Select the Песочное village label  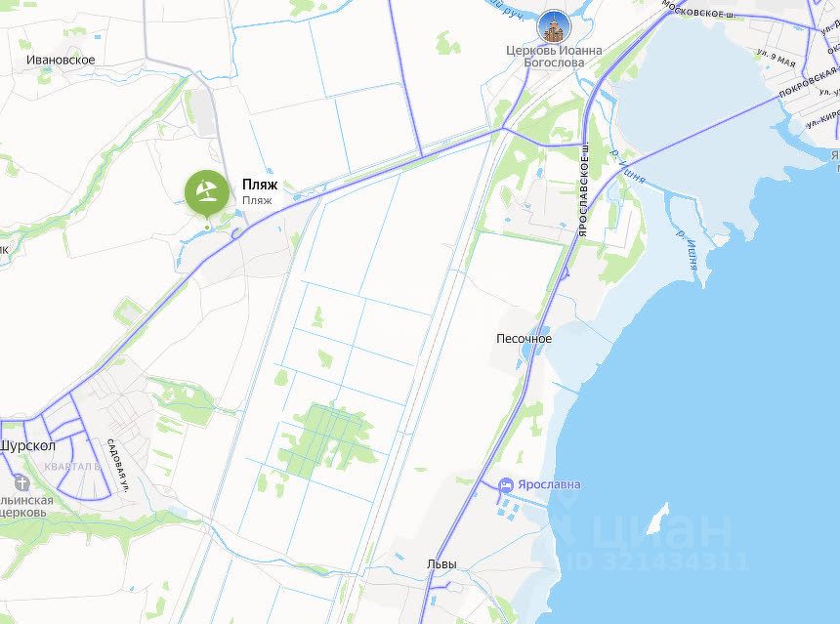coord(524,339)
